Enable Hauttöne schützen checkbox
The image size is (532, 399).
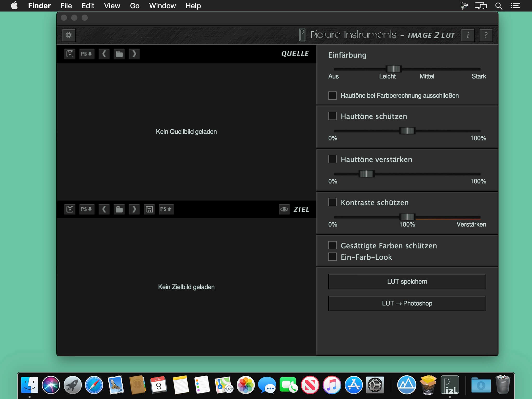[x=332, y=116]
